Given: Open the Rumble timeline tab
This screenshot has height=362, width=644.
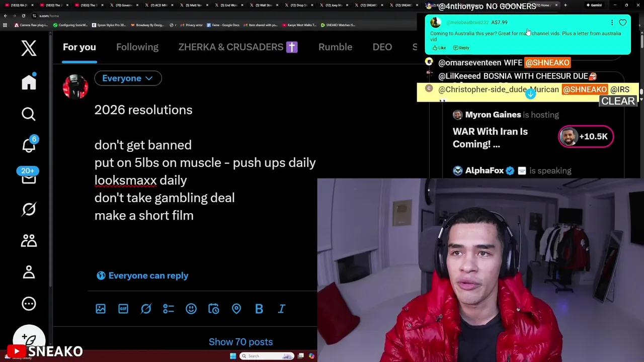Looking at the screenshot, I should [x=335, y=47].
